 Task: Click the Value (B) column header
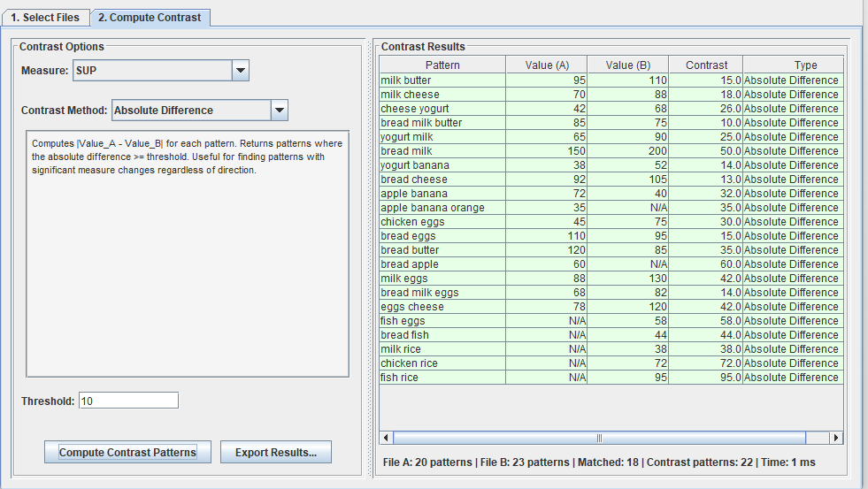tap(628, 65)
